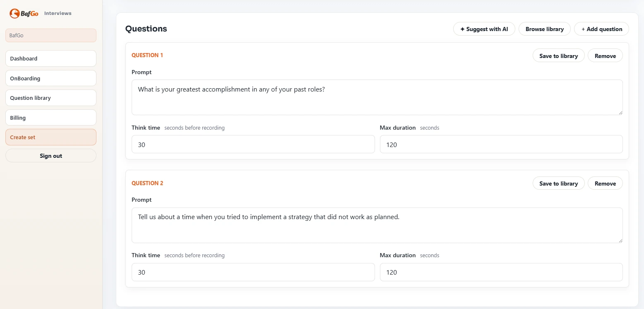The height and width of the screenshot is (309, 644).
Task: Click Question 1 Prompt label
Action: pyautogui.click(x=142, y=72)
